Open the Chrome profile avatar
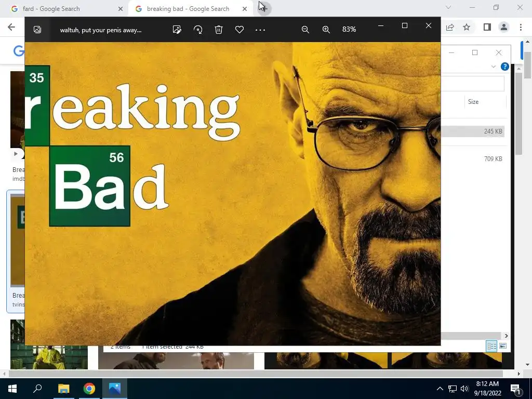This screenshot has height=399, width=532. tap(504, 27)
